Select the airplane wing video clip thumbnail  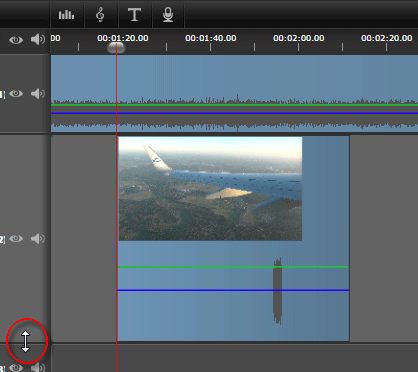pos(210,189)
